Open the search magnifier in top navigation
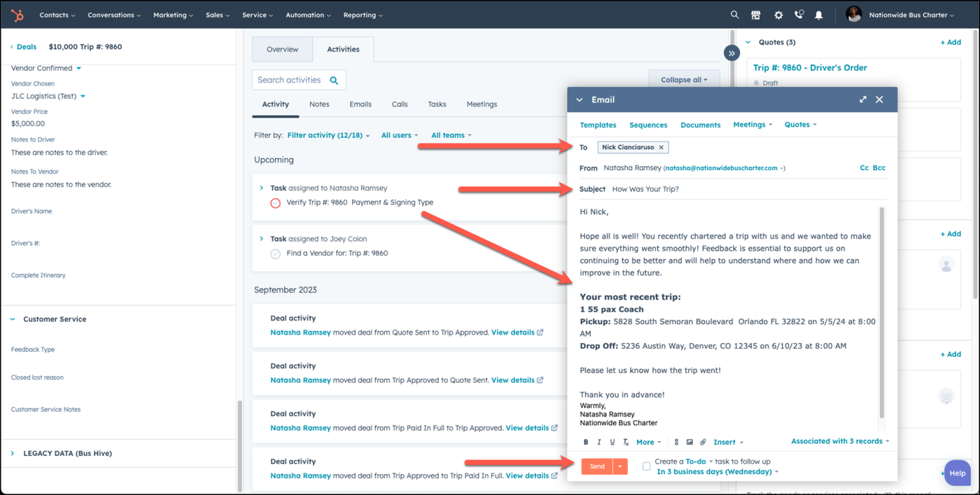 (734, 15)
